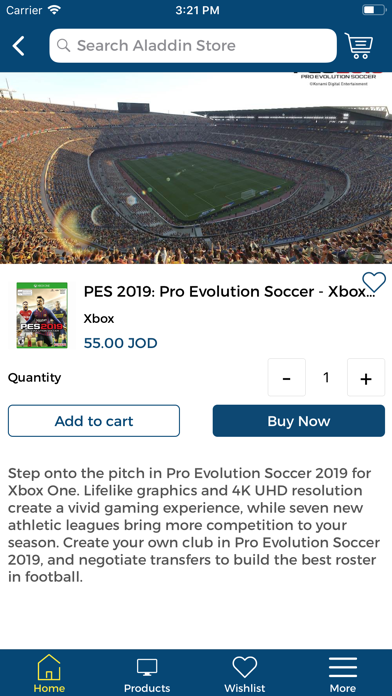392x696 pixels.
Task: Open the PES 2019 cover thumbnail
Action: click(x=42, y=315)
